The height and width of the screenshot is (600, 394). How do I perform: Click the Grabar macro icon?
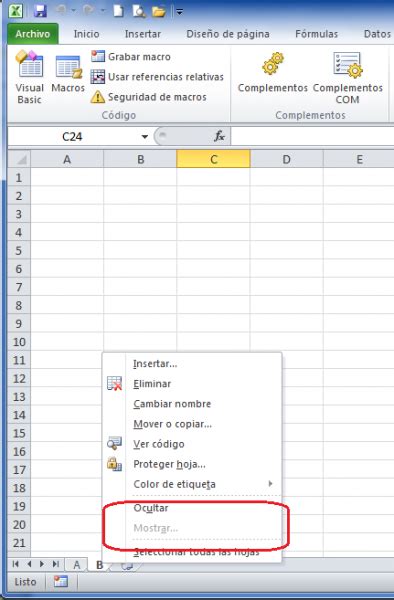pyautogui.click(x=98, y=57)
